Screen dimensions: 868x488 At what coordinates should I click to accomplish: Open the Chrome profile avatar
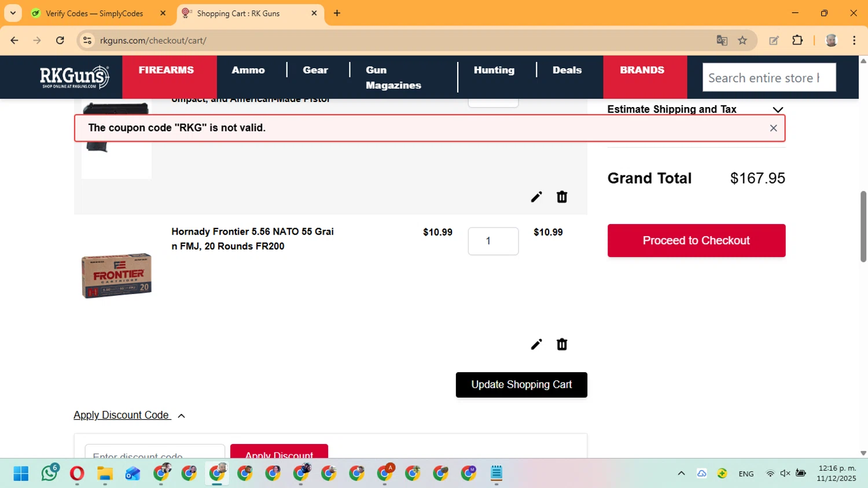[x=832, y=41]
